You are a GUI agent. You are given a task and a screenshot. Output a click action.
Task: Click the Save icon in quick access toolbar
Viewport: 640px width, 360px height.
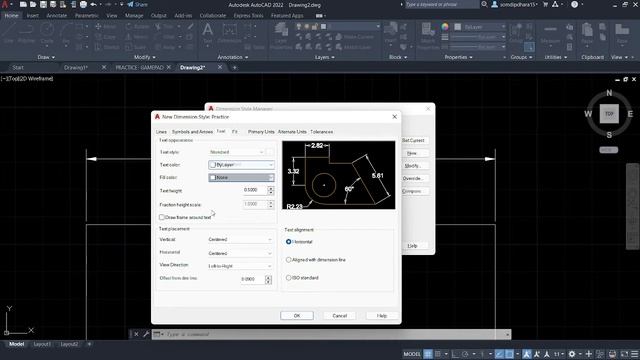click(43, 4)
